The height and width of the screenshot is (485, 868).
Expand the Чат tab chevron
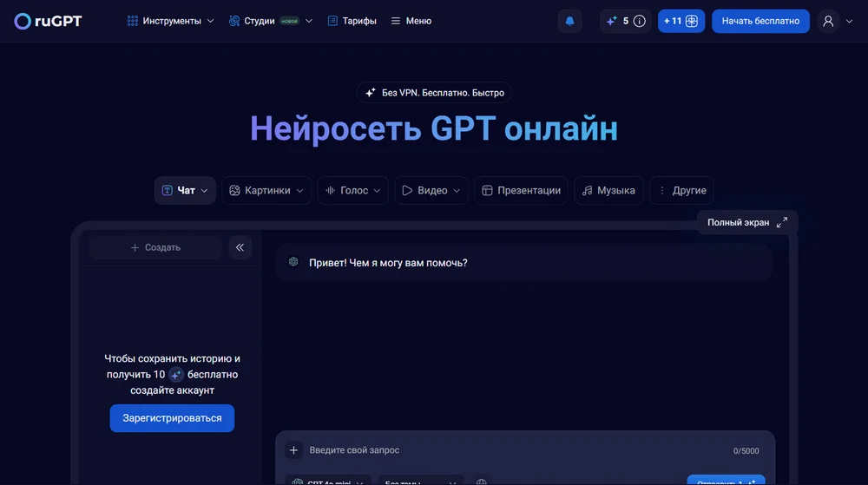pyautogui.click(x=204, y=191)
